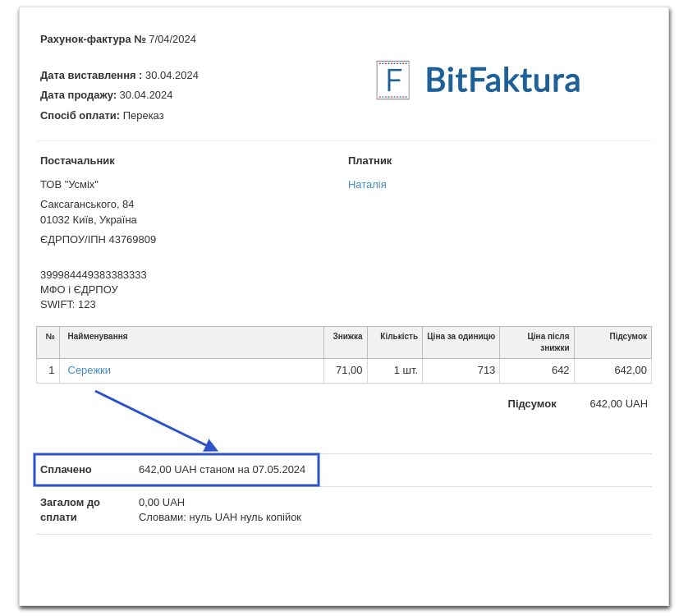The width and height of the screenshot is (688, 616).
Task: Click the Кількість column header
Action: [399, 336]
